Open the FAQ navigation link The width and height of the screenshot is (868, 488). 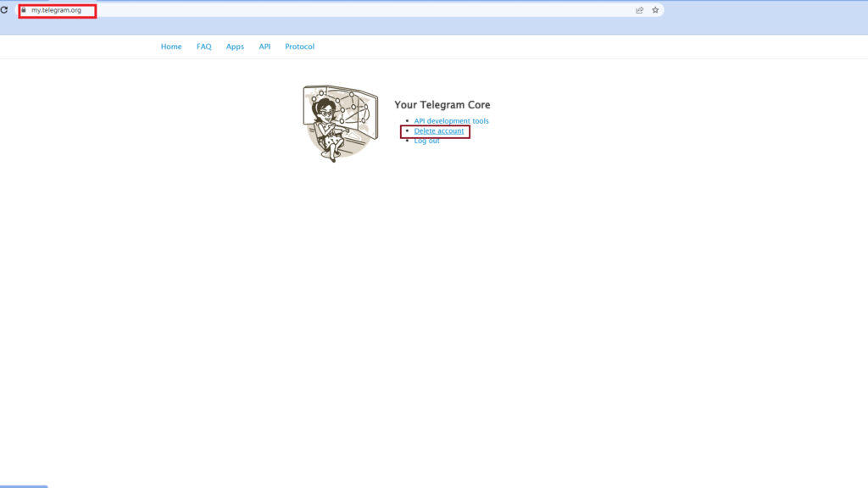click(x=203, y=47)
